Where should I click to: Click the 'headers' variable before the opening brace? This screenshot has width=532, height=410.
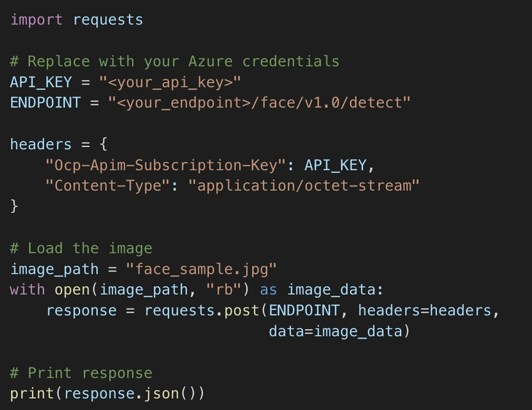coord(41,144)
